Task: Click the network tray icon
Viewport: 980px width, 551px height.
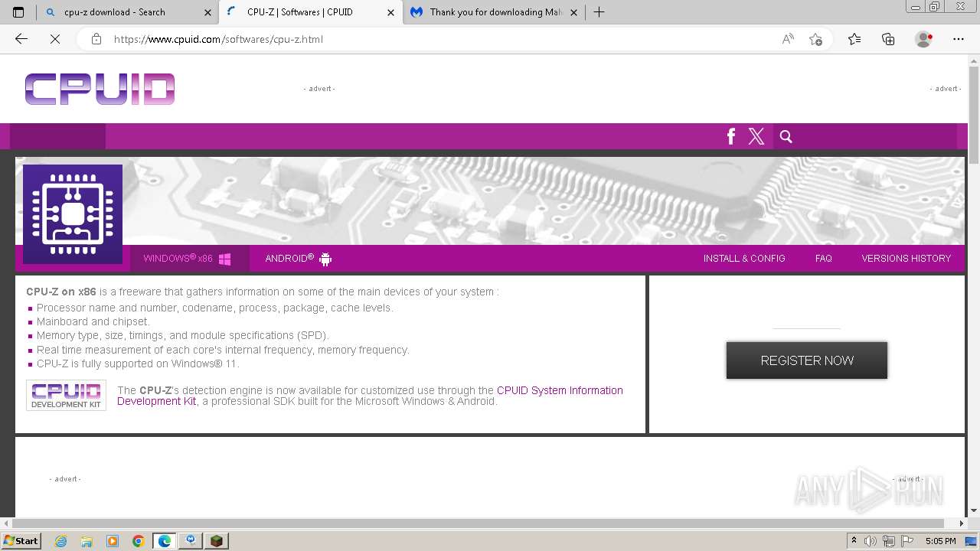Action: tap(888, 541)
